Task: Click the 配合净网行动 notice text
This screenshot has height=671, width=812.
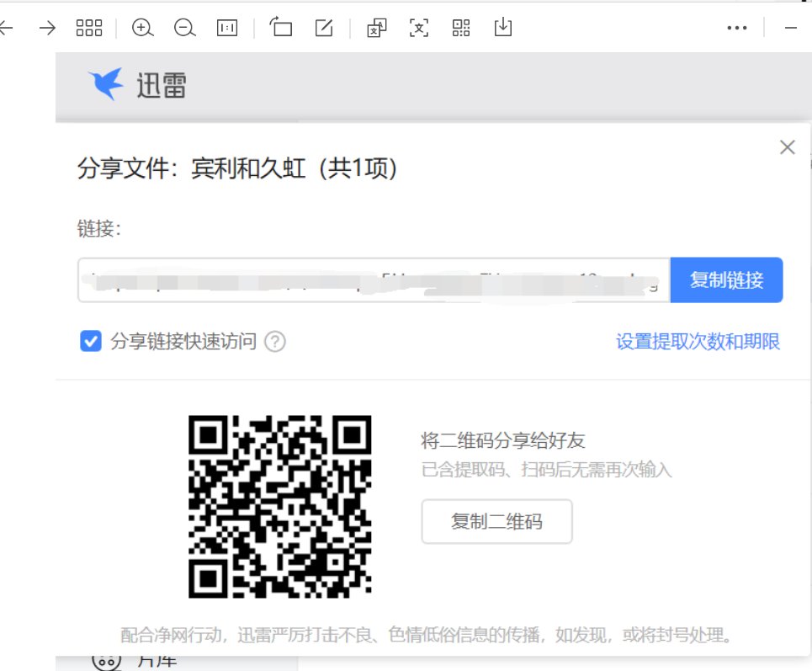Action: point(426,634)
